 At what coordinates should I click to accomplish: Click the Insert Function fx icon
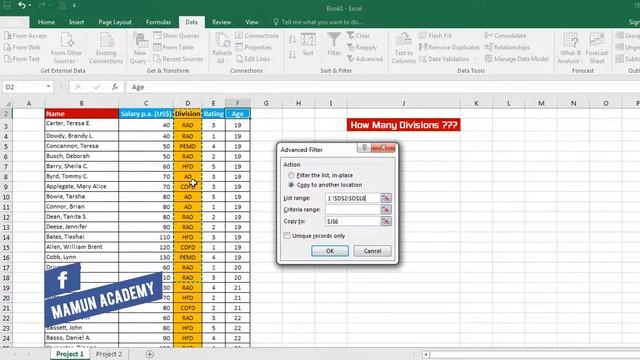click(115, 87)
